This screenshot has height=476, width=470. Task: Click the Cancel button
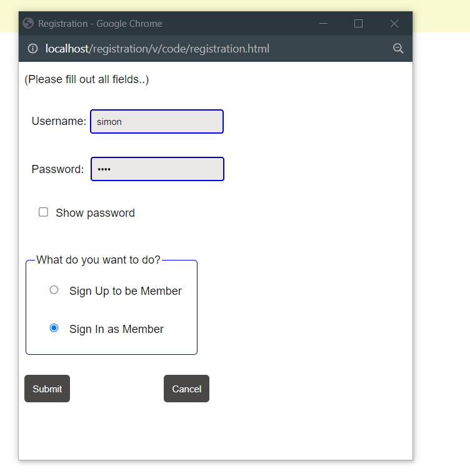pyautogui.click(x=186, y=389)
